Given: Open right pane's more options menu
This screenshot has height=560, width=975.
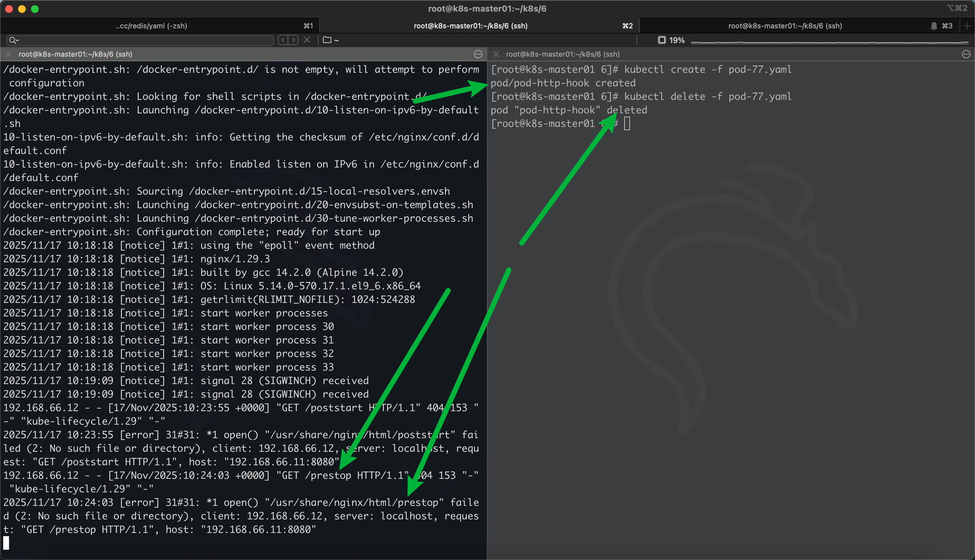Looking at the screenshot, I should (x=966, y=54).
